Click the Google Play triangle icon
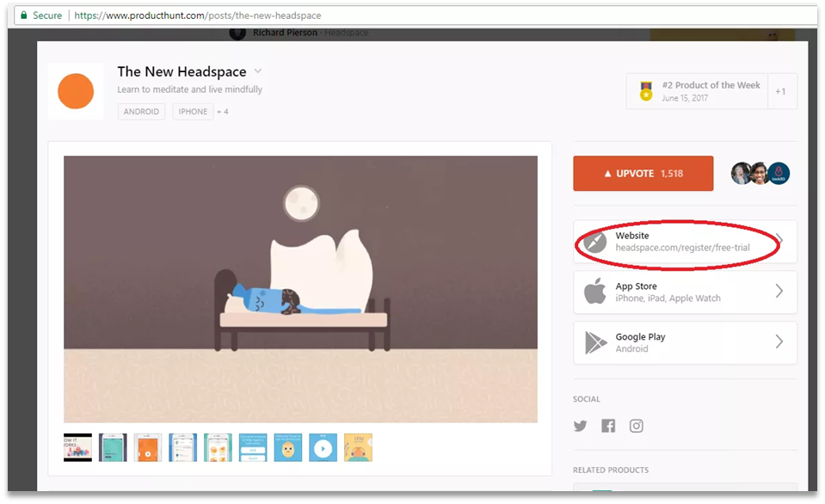Image resolution: width=825 pixels, height=504 pixels. [x=595, y=342]
